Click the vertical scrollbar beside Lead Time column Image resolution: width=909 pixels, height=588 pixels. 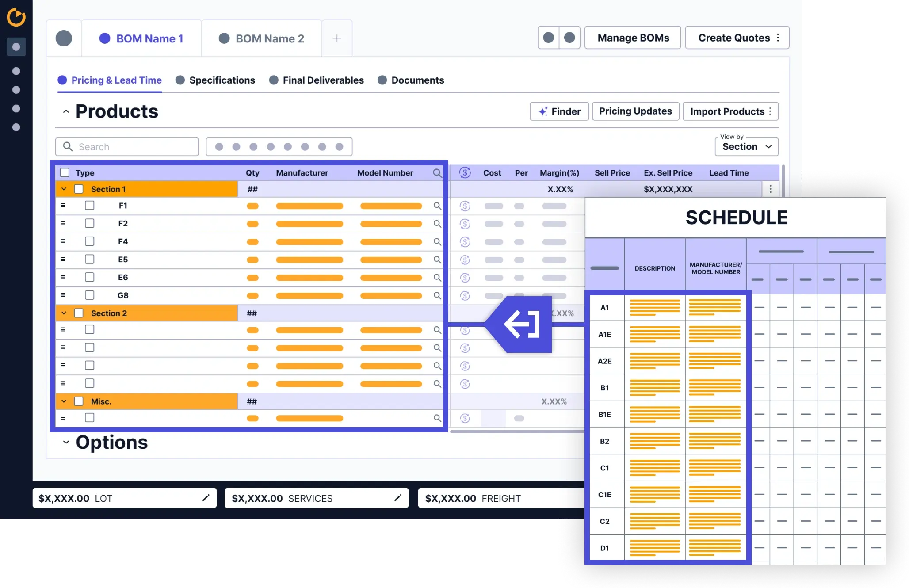point(783,181)
